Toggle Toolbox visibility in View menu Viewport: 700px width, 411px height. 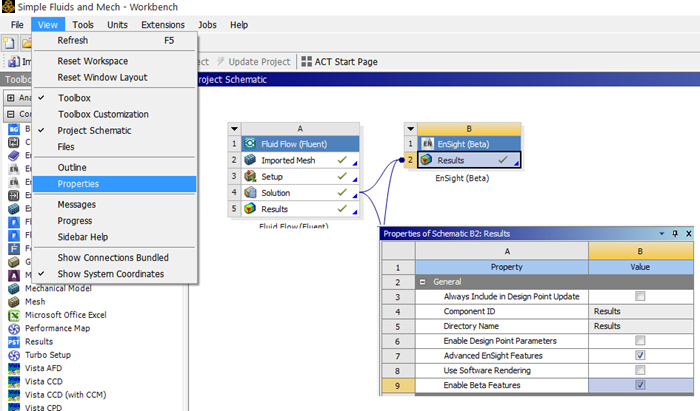[x=114, y=98]
